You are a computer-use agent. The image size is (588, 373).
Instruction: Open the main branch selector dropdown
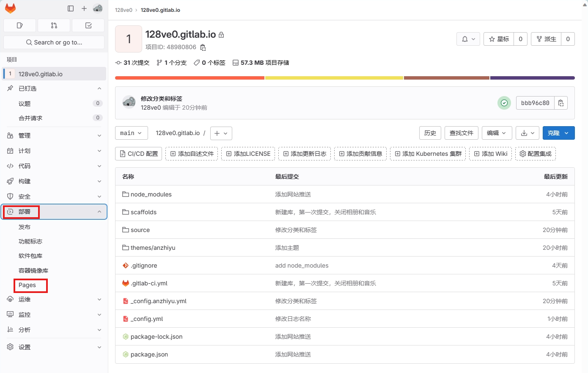(132, 133)
